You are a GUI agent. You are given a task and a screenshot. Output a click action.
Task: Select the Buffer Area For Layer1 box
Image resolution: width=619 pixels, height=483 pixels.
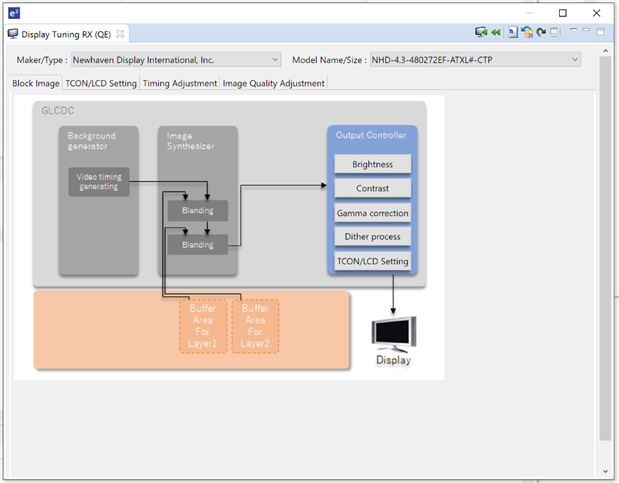tap(203, 326)
